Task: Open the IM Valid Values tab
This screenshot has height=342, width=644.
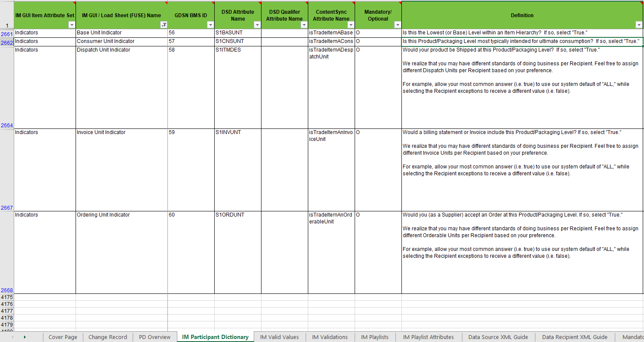Action: pos(279,337)
